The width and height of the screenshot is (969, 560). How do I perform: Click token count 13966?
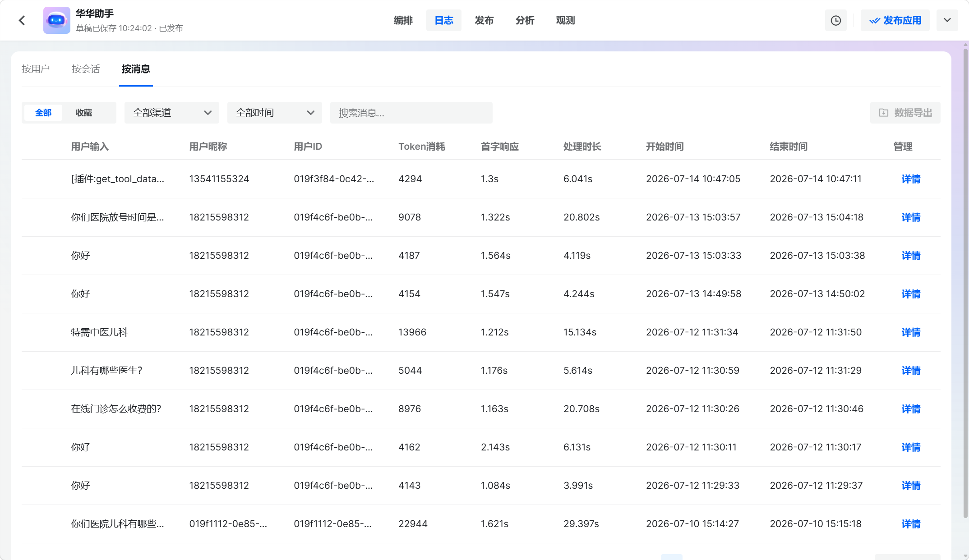pos(412,332)
